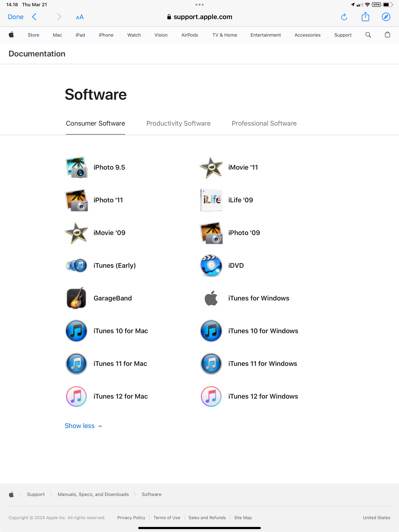Click the search magnifier in Apple nav

click(368, 35)
